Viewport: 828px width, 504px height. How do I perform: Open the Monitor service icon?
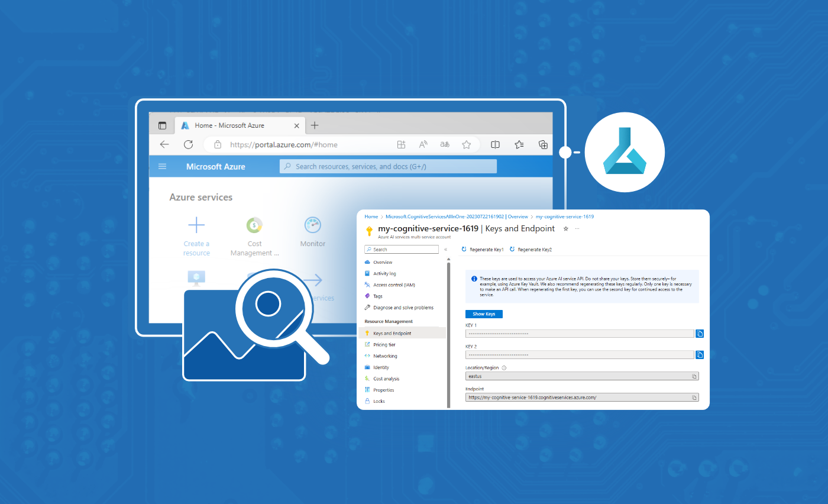[x=312, y=225]
